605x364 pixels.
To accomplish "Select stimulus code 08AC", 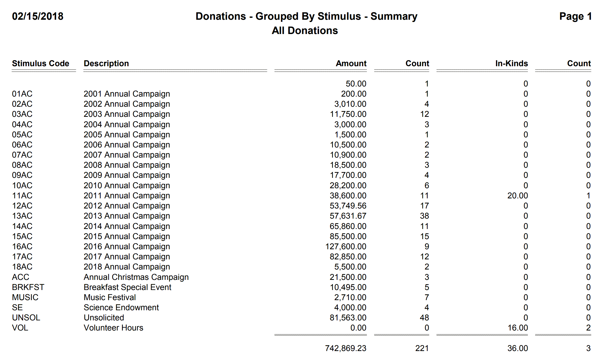I will (22, 165).
